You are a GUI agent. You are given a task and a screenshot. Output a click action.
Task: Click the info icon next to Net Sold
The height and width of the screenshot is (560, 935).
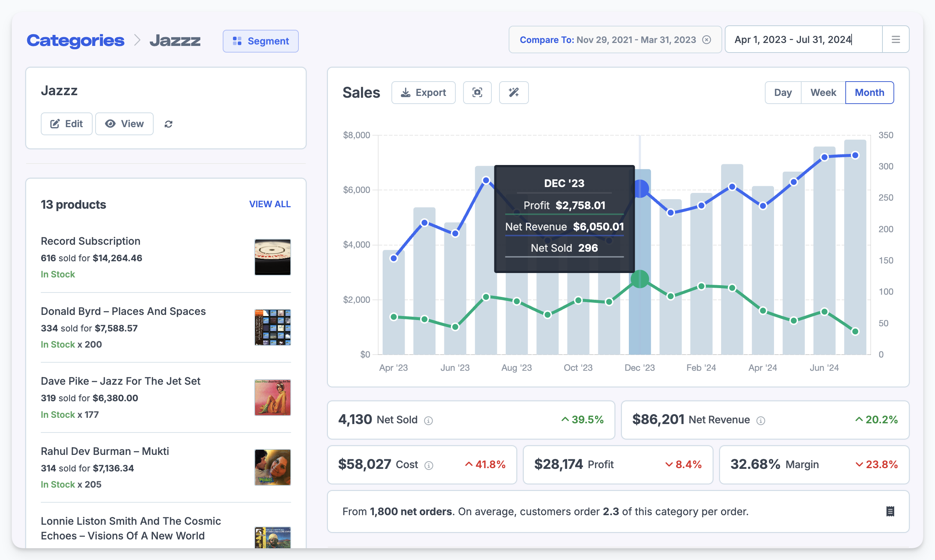click(428, 420)
